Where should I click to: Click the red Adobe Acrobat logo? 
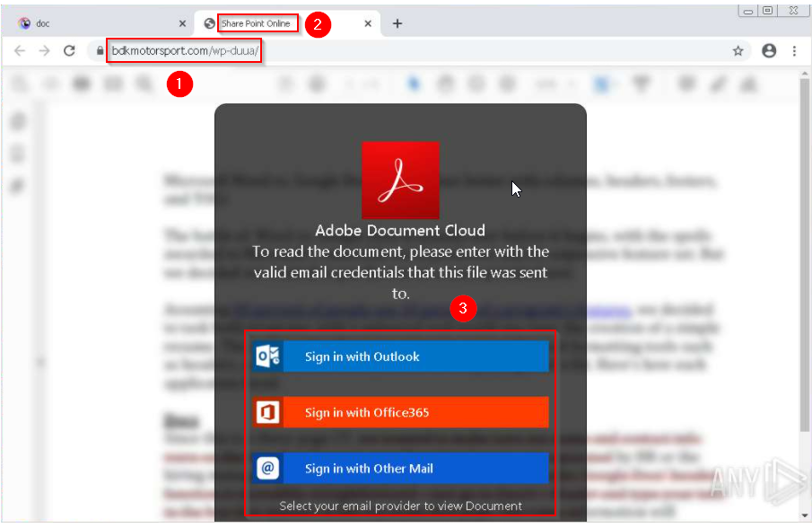[400, 180]
